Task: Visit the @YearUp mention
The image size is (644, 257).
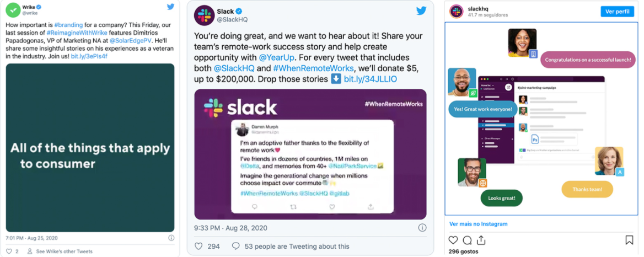Action: click(277, 57)
